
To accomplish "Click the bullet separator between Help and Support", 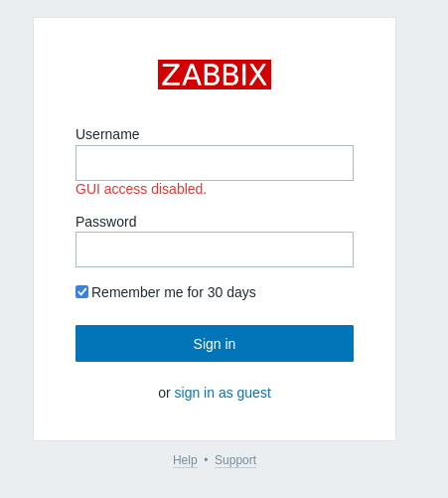I will point(206,460).
